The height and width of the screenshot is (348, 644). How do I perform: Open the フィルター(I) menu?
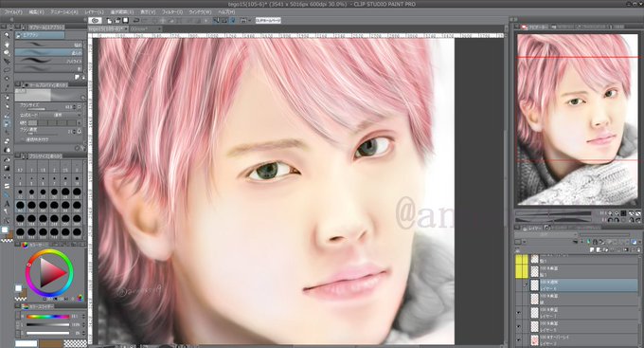[x=172, y=12]
